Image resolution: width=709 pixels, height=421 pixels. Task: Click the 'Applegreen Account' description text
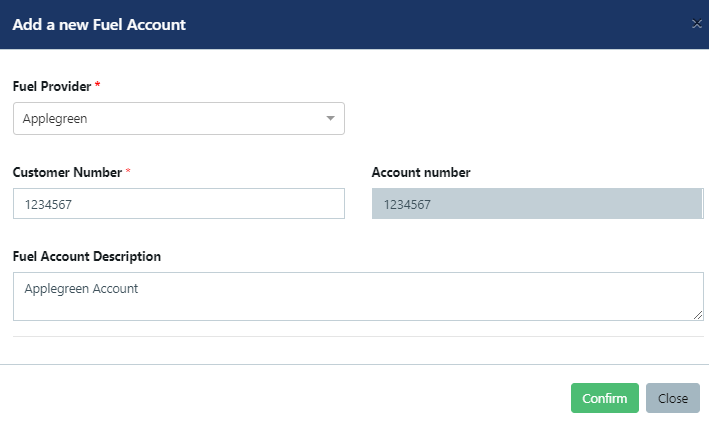pyautogui.click(x=81, y=289)
